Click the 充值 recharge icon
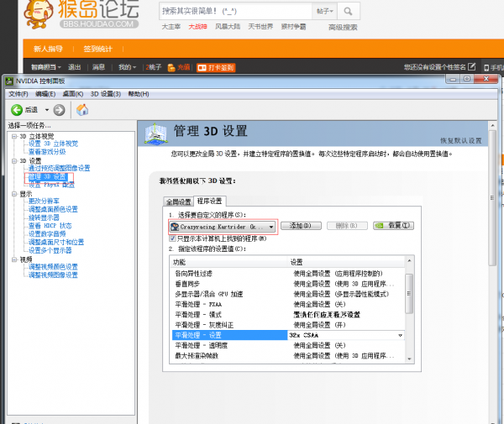Screen dimensions: 504x424 click(x=171, y=67)
